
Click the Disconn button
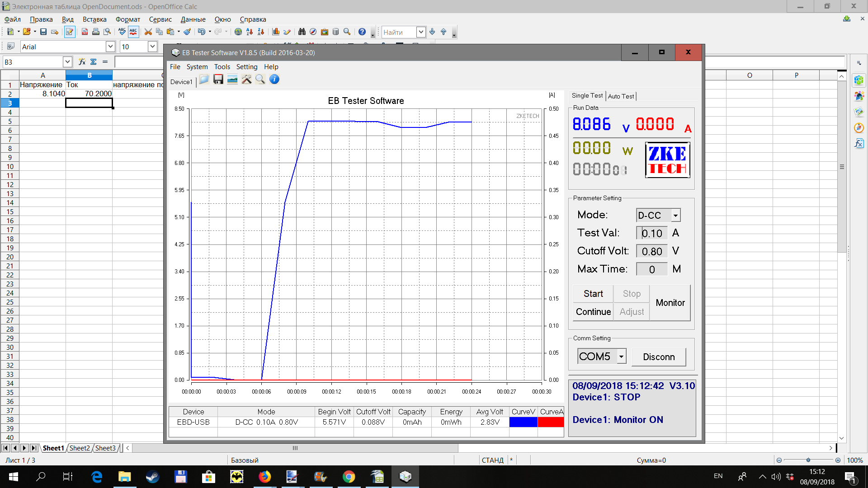659,357
